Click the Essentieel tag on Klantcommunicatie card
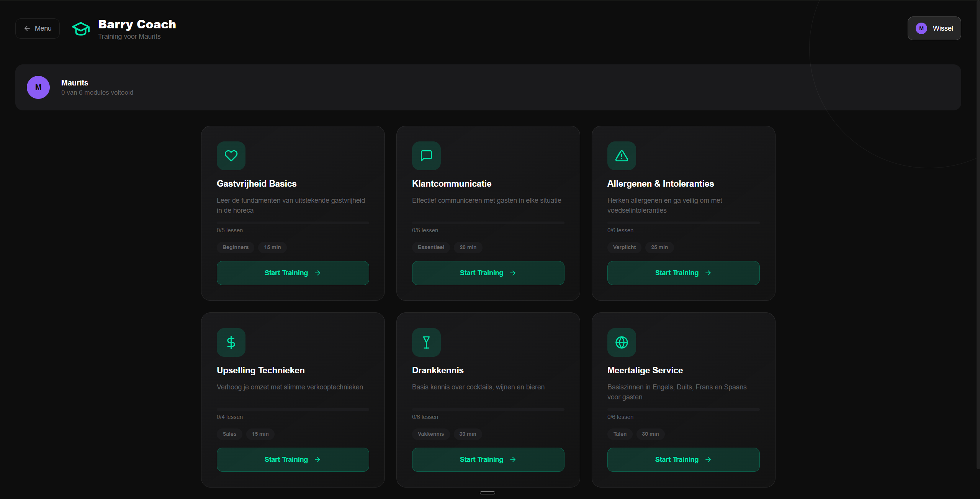 [431, 247]
